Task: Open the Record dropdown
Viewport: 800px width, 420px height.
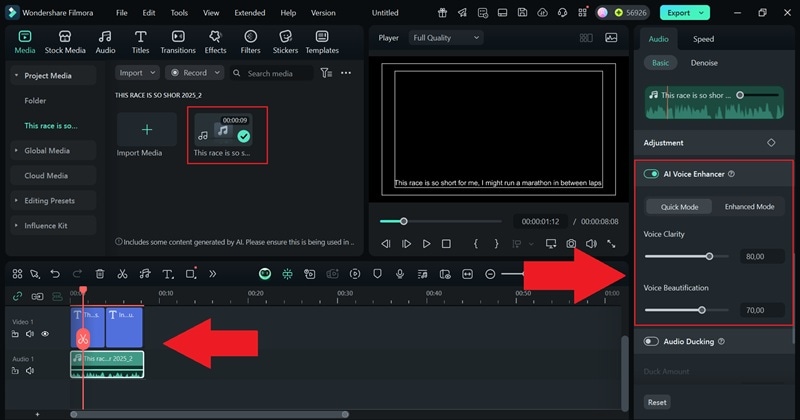Action: (x=195, y=73)
